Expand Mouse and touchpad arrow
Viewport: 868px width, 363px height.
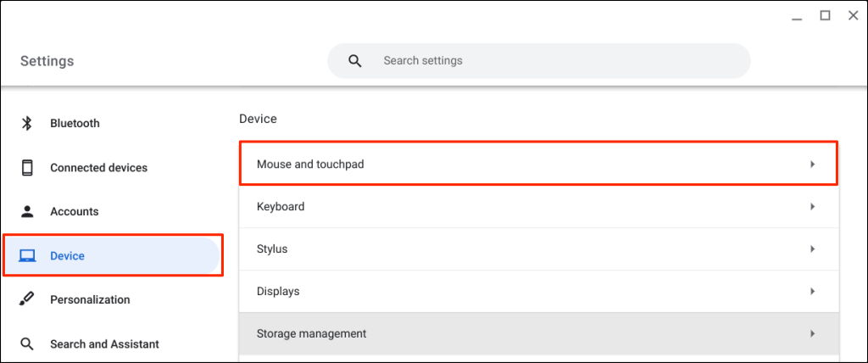(812, 165)
